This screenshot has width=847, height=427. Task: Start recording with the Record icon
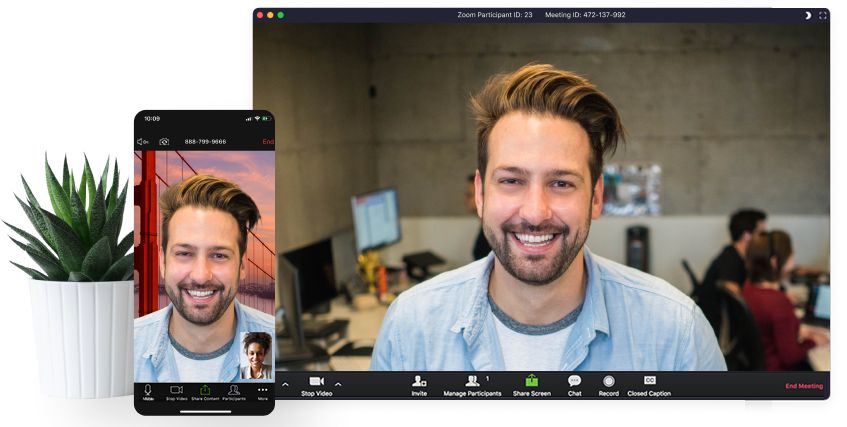pos(608,384)
